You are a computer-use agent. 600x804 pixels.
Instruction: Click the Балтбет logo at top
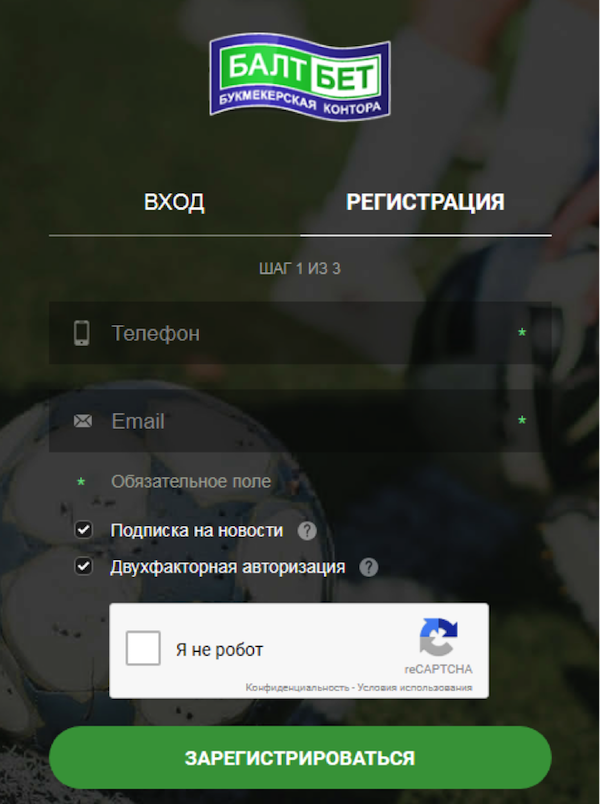(x=300, y=77)
